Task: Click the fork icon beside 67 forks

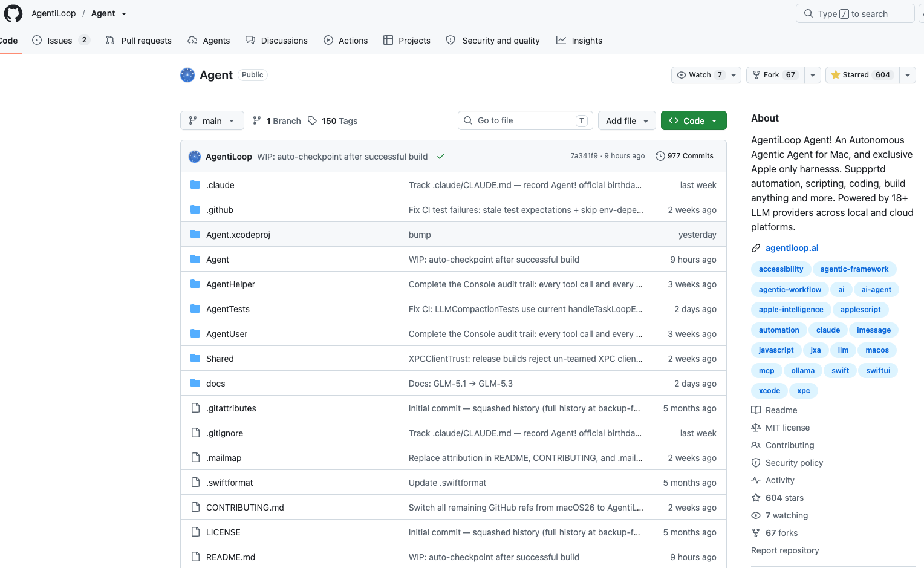Action: coord(756,533)
